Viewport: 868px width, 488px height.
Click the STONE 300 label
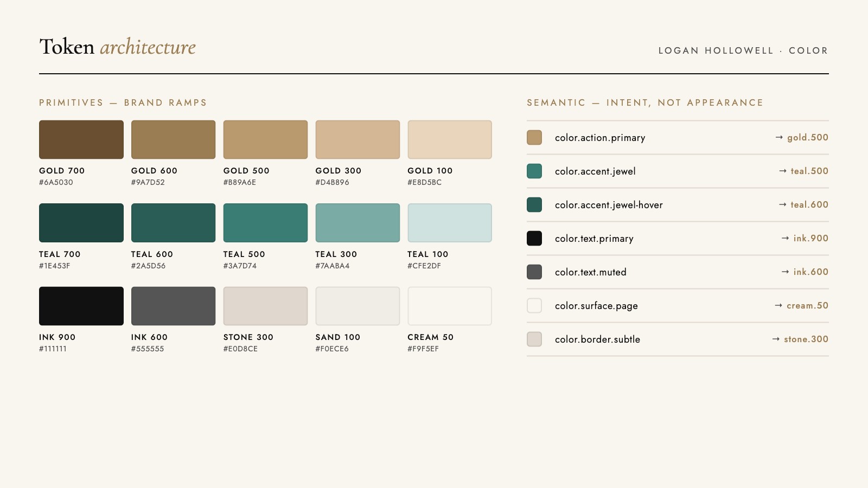(248, 337)
